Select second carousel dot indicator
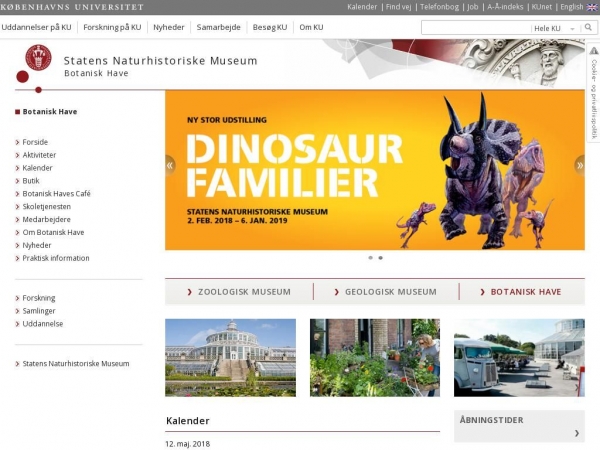600x450 pixels. (380, 258)
